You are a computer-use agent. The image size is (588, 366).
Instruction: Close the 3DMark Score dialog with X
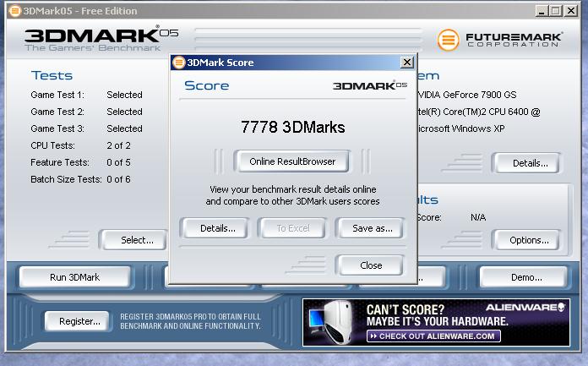pos(406,63)
